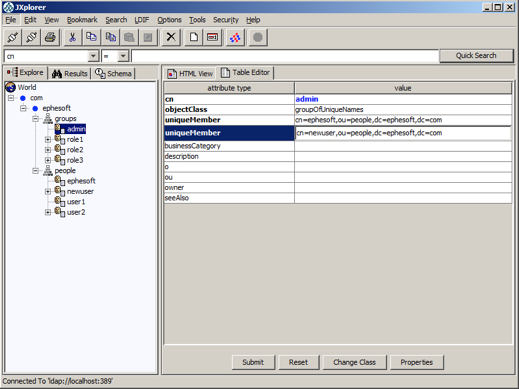Expand the role1 tree node
This screenshot has width=519, height=389.
48,139
